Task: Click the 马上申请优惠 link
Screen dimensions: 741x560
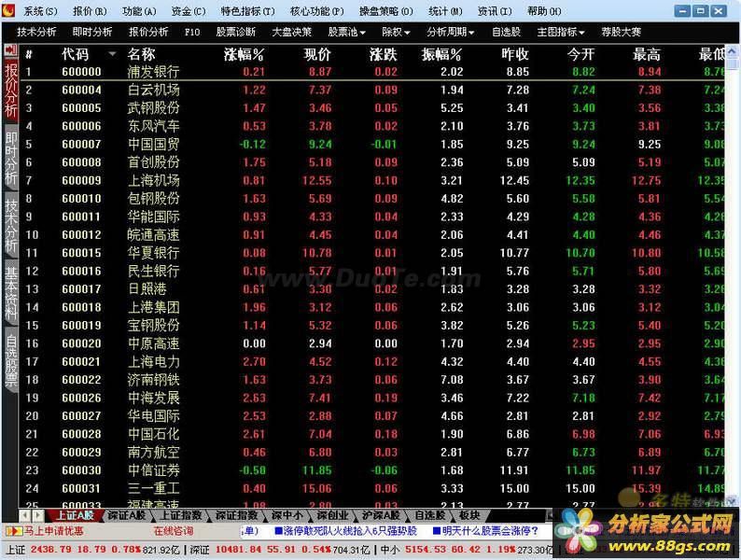Action: click(54, 531)
